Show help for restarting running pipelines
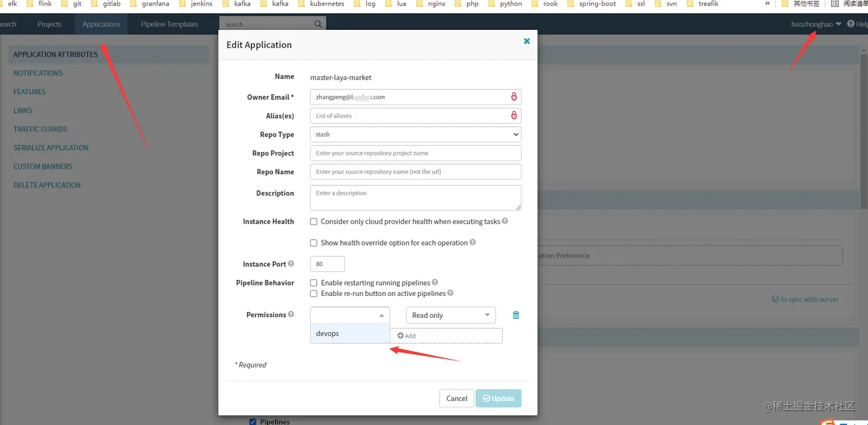Viewport: 868px width, 425px height. [435, 282]
